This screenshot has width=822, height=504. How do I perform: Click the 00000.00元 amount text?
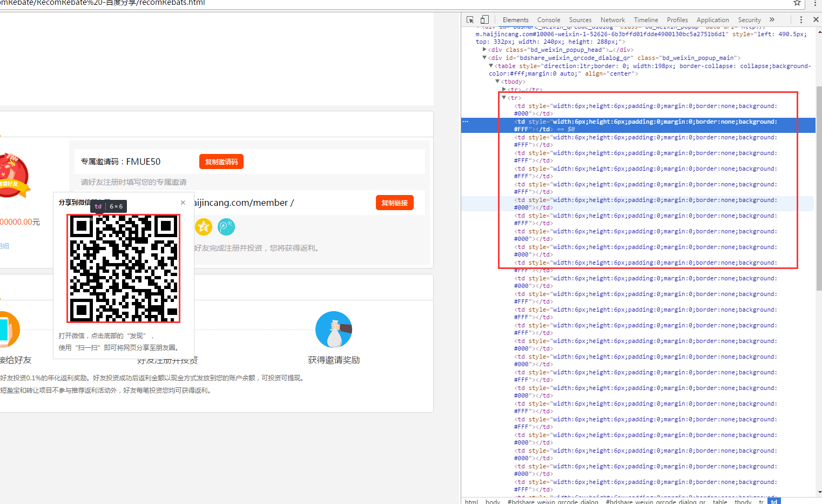click(x=20, y=222)
